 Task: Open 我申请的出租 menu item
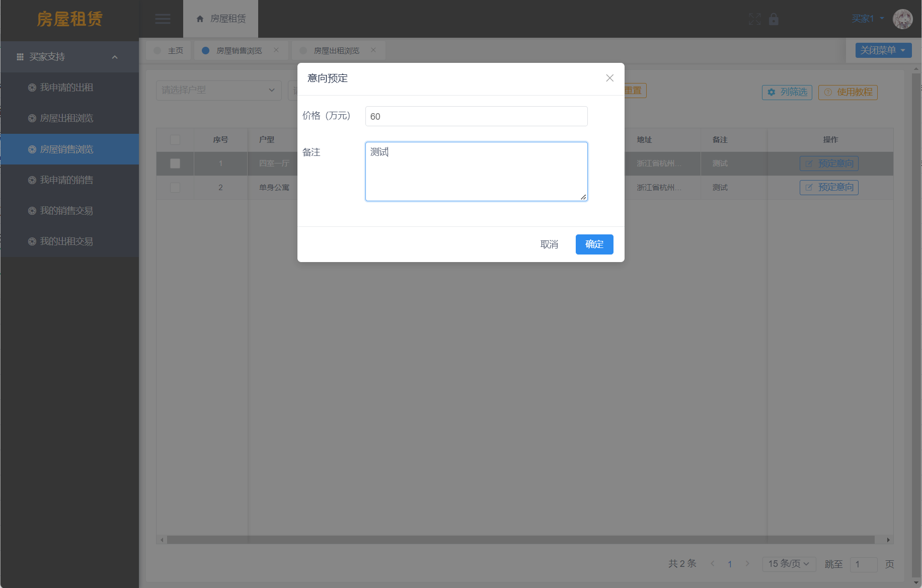coord(69,88)
